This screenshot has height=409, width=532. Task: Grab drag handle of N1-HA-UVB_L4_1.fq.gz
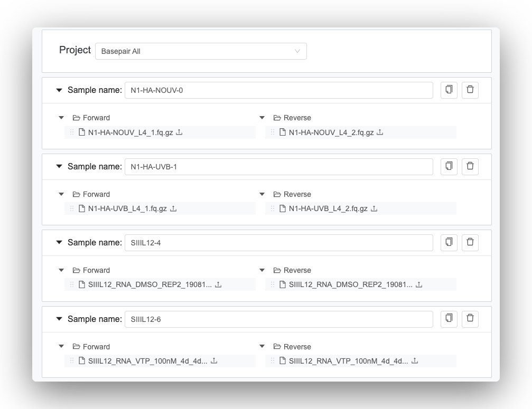[x=72, y=208]
